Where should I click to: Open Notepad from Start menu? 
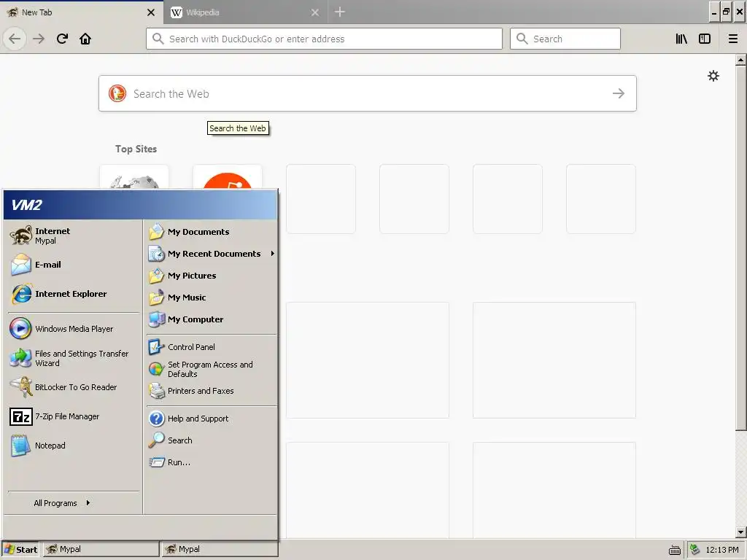[74, 446]
